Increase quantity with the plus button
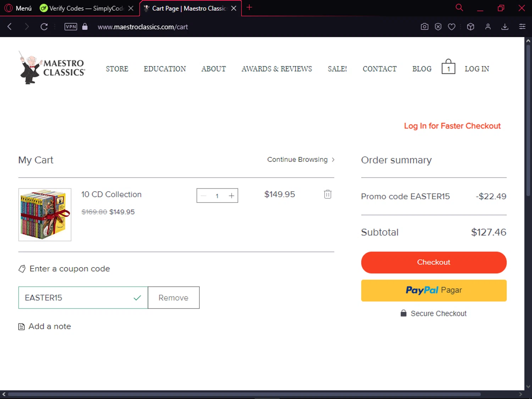Screen dimensions: 532x399 231,196
